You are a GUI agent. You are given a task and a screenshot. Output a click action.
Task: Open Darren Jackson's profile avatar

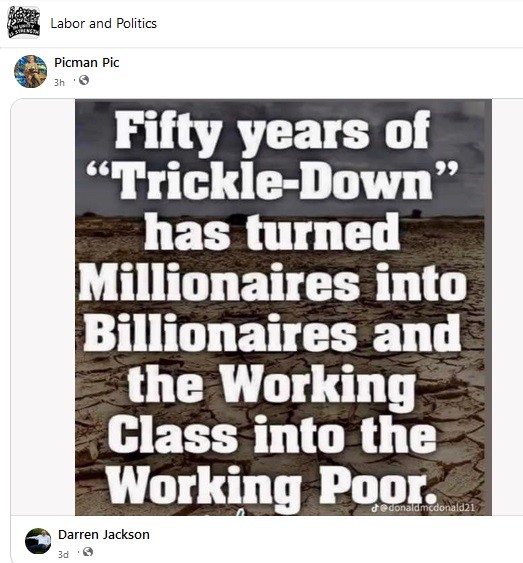click(38, 541)
